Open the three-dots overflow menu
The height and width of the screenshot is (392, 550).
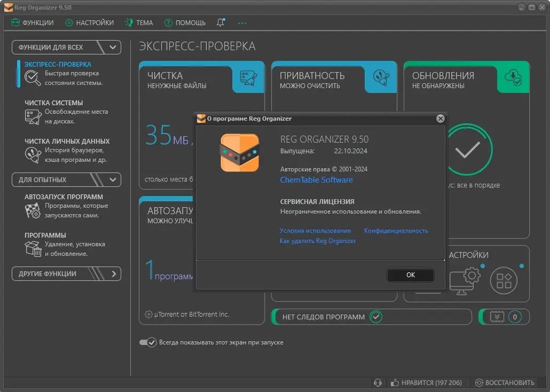[242, 23]
